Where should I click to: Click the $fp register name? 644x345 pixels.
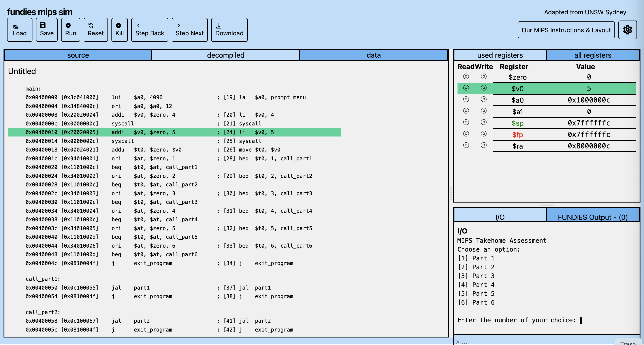click(517, 135)
